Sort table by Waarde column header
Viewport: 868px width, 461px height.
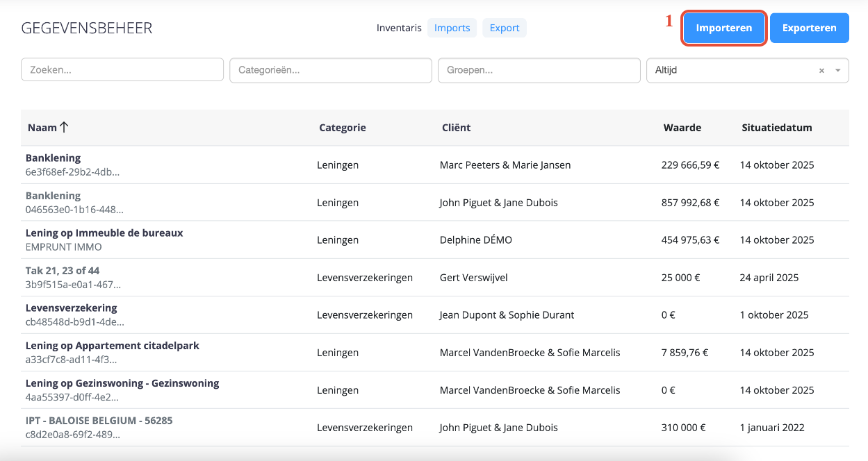(682, 128)
